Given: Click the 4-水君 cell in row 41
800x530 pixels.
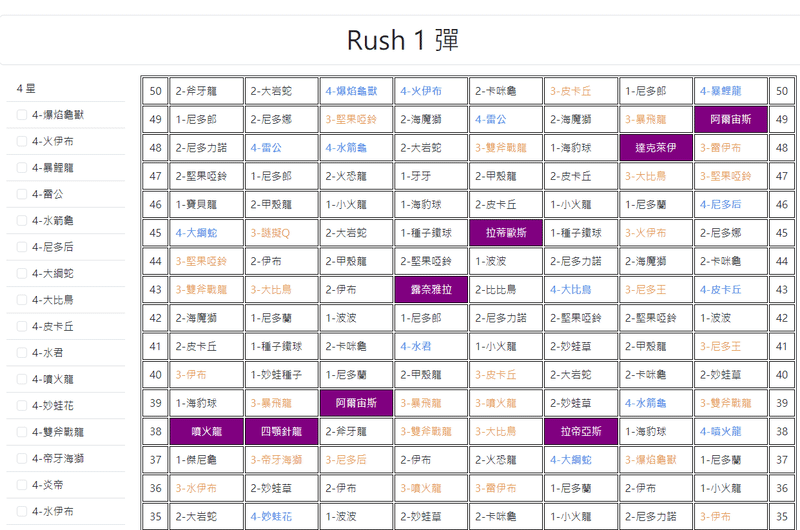Looking at the screenshot, I should 431,346.
